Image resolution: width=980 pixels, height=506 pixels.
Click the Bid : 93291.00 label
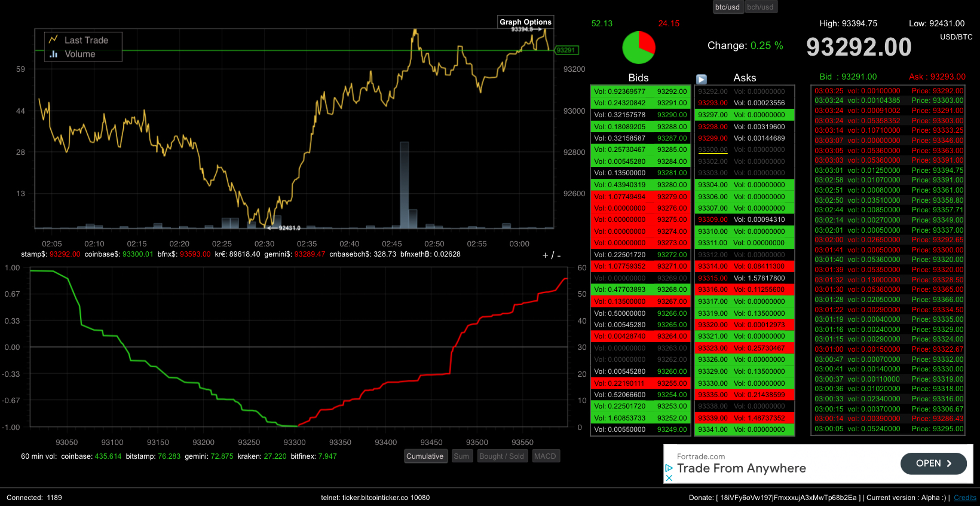[848, 77]
